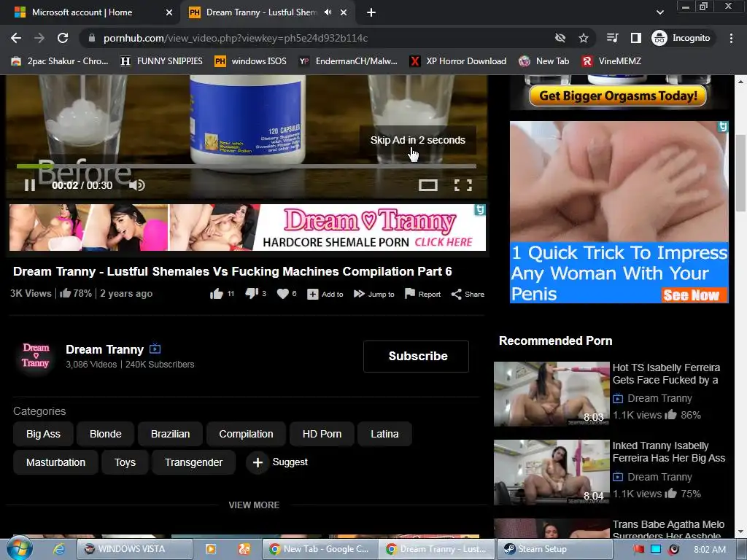Viewport: 747px width, 560px height.
Task: Select the Brazilian category tag
Action: coord(170,434)
